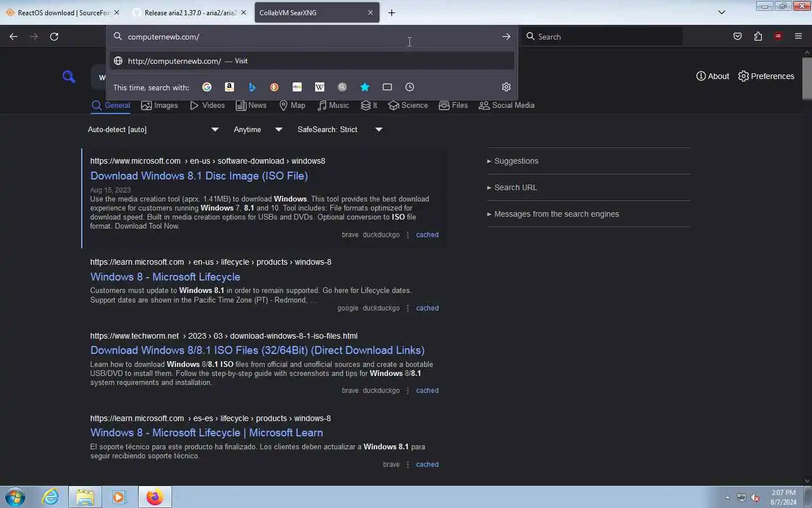Open cached link for techworm result
The image size is (812, 508).
(427, 391)
